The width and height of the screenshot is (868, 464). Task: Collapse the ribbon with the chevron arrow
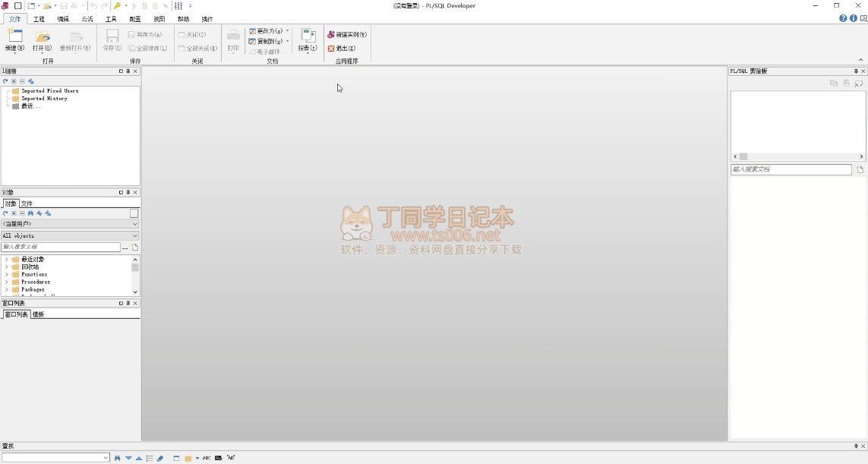coord(860,60)
